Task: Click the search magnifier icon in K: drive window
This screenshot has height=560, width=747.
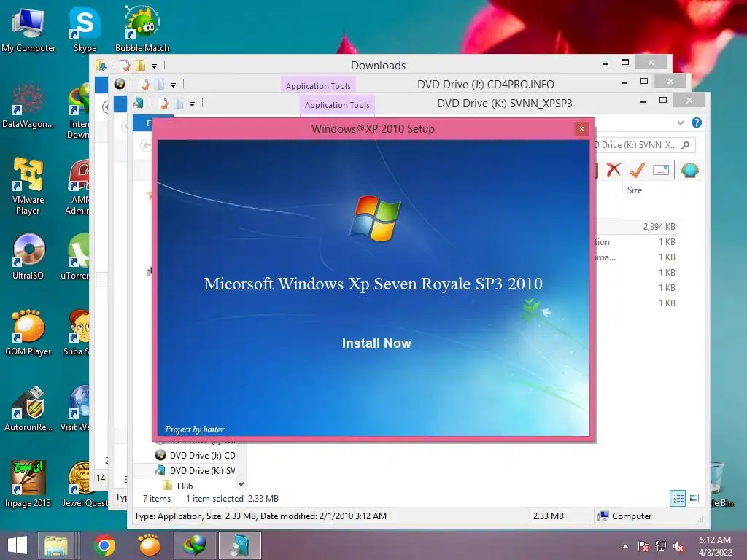Action: click(686, 145)
